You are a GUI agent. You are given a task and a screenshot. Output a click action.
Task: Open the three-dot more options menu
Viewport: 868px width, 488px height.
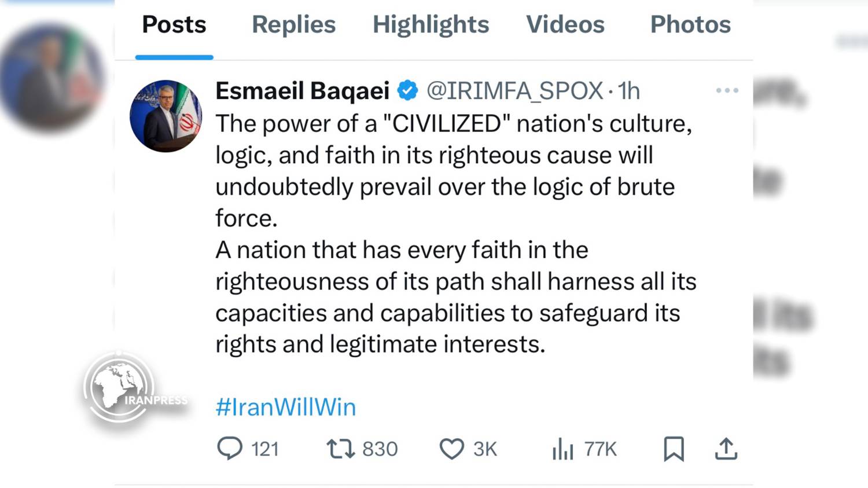(727, 90)
